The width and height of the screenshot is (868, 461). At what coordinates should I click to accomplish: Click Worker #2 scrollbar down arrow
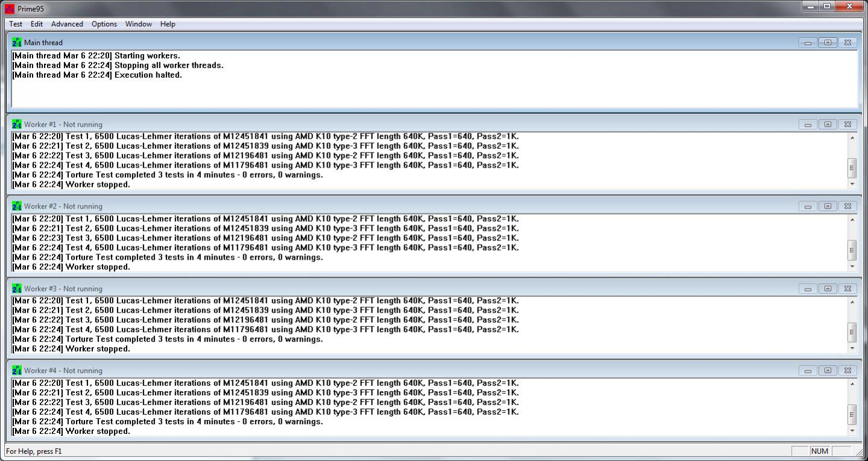(x=852, y=266)
